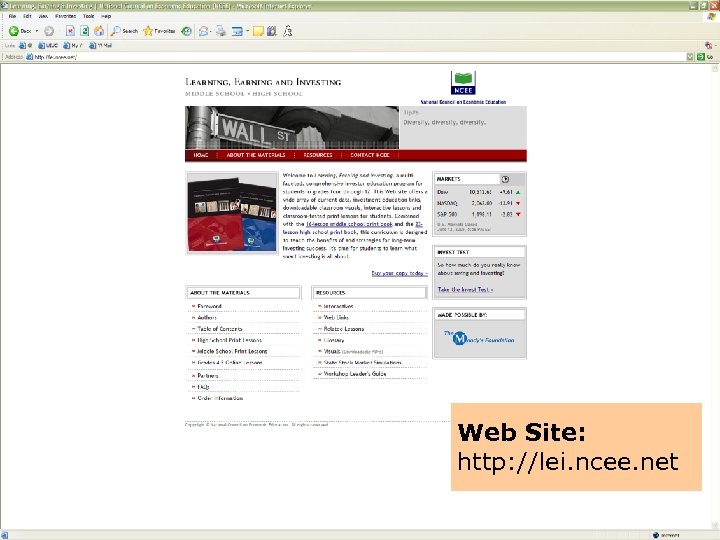Open the address bar dropdown arrow
The width and height of the screenshot is (720, 540).
coord(690,57)
